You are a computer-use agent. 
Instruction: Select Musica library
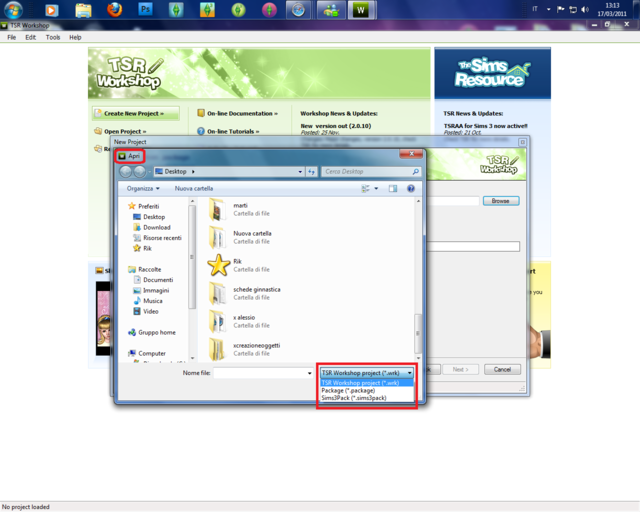(x=152, y=301)
